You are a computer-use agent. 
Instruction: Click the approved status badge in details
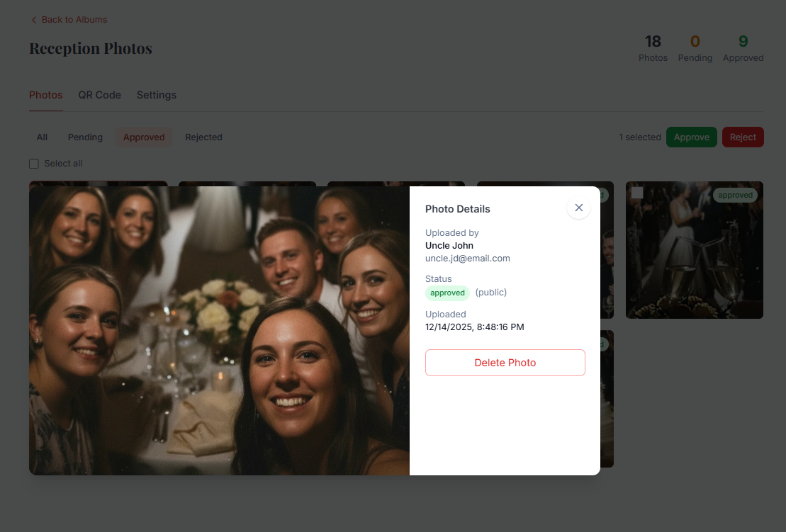coord(447,293)
